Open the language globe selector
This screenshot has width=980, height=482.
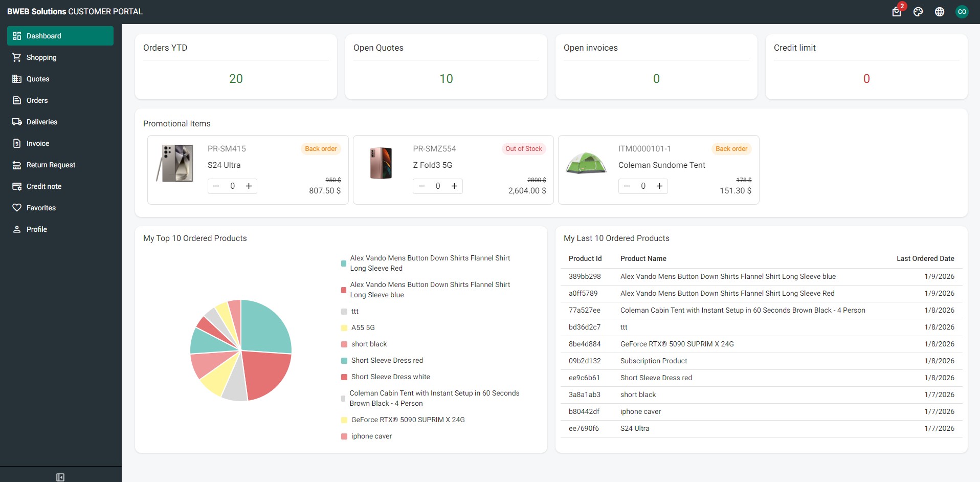click(x=940, y=11)
